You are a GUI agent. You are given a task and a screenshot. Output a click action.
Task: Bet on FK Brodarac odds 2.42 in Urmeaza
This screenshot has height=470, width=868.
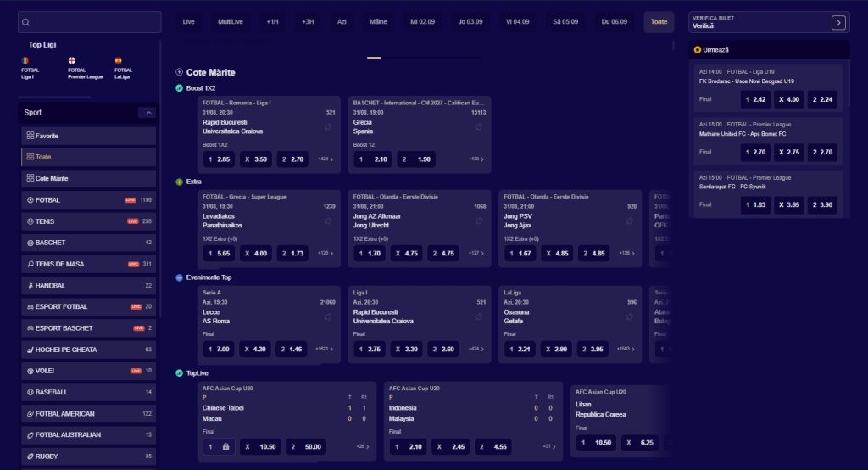pos(755,99)
